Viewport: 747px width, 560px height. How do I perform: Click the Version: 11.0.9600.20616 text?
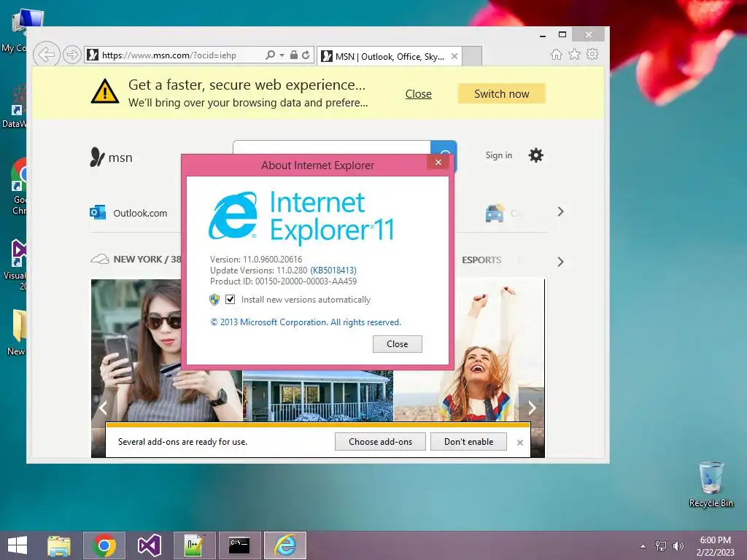[x=256, y=260]
